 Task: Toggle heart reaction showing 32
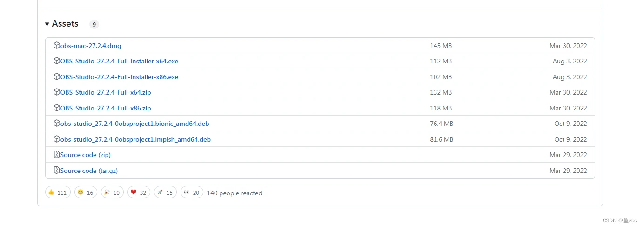tap(139, 193)
